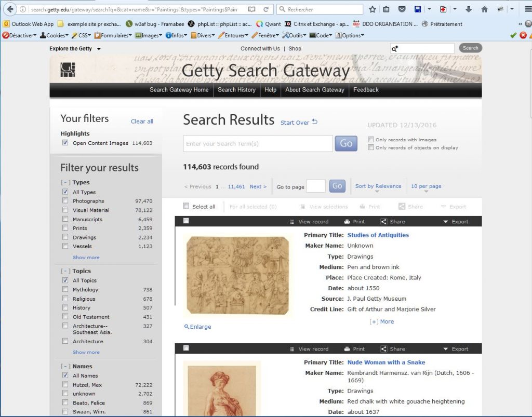Open the Search History menu item
The width and height of the screenshot is (532, 417).
point(236,90)
